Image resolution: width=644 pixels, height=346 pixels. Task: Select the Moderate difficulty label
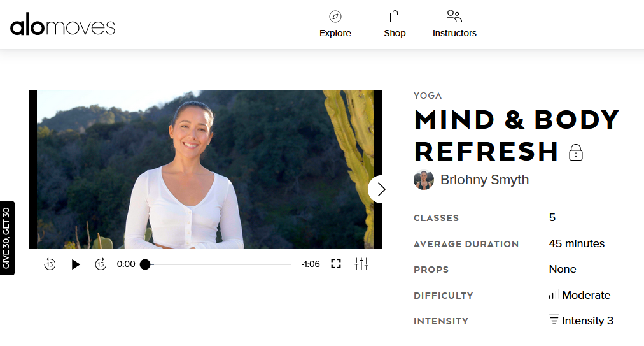click(586, 296)
